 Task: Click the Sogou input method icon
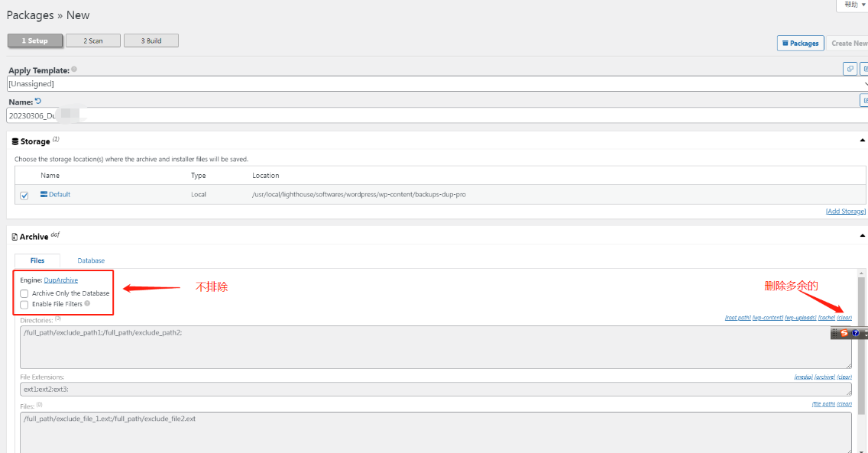pos(844,333)
